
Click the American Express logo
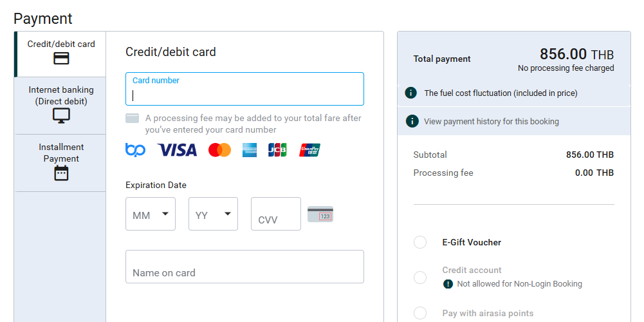pyautogui.click(x=250, y=150)
